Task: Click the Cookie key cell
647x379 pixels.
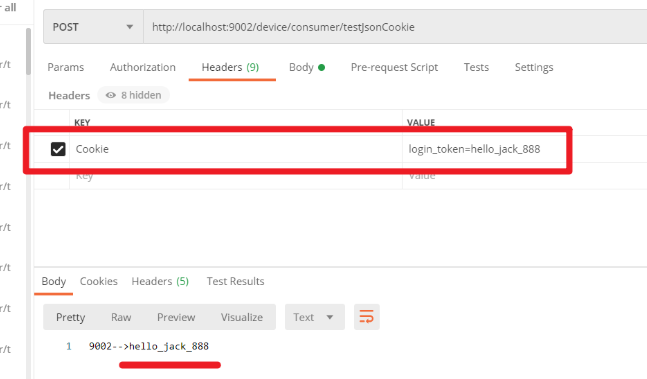Action: tap(236, 149)
